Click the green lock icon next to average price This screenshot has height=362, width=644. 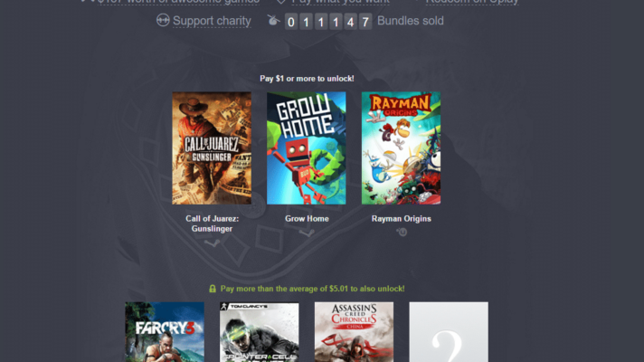click(213, 289)
